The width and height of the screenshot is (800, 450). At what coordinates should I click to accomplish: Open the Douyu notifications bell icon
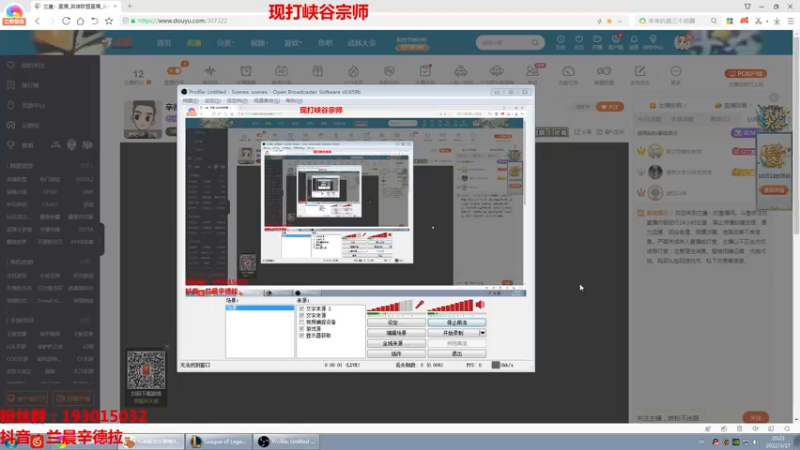click(634, 39)
